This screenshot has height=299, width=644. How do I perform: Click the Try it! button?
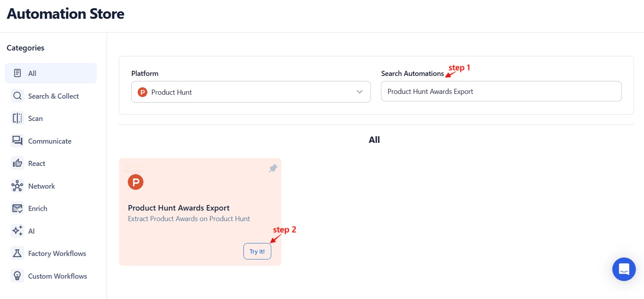[257, 251]
